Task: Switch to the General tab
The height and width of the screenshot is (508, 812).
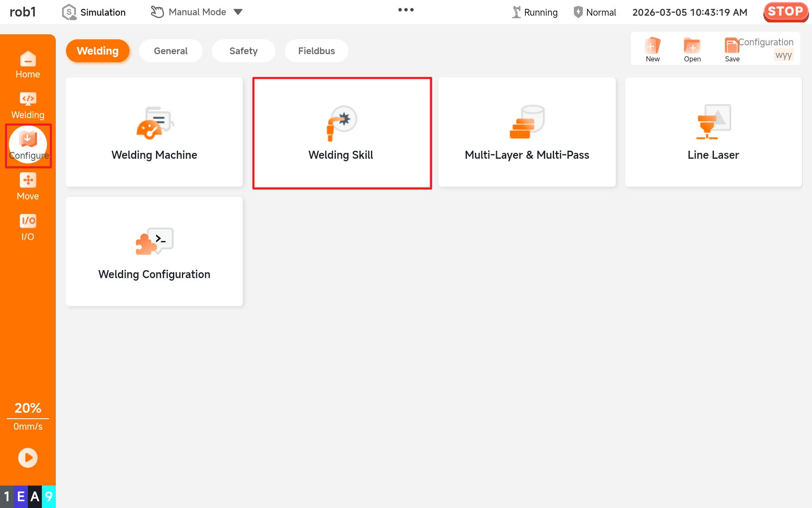Action: click(170, 51)
